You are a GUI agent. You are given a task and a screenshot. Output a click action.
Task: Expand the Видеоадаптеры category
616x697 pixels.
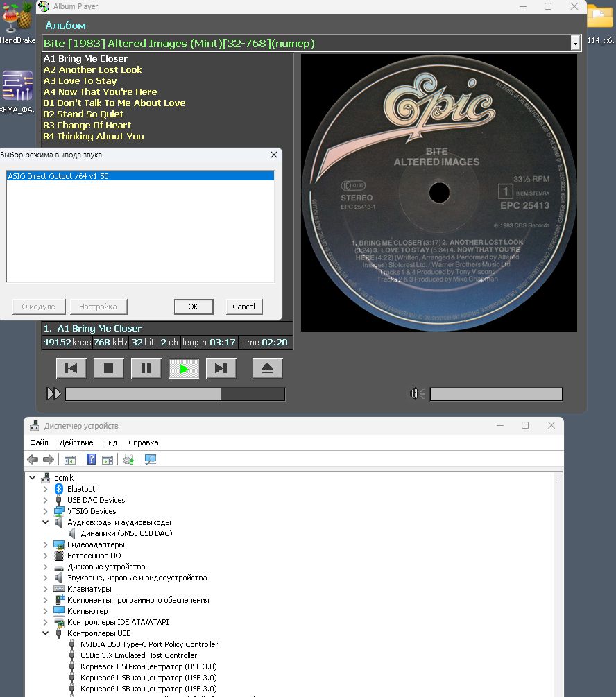coord(45,544)
